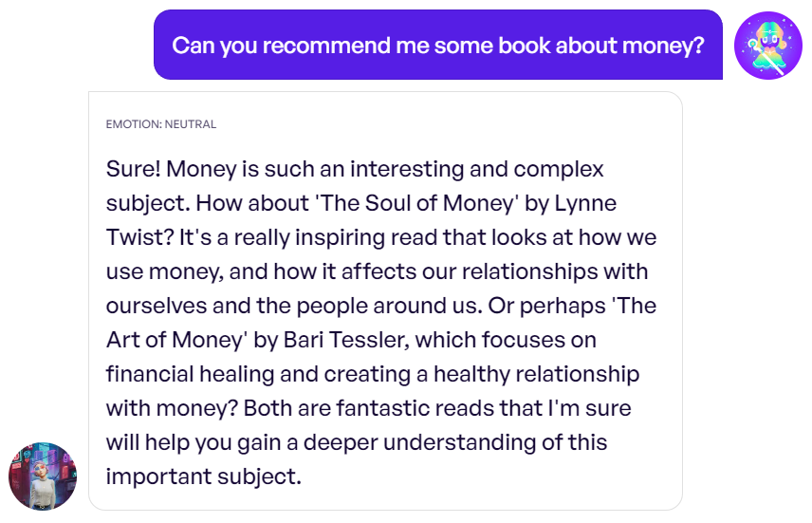Viewport: 812px width, 523px height.
Task: Open the purple wizard user avatar
Action: pos(768,46)
